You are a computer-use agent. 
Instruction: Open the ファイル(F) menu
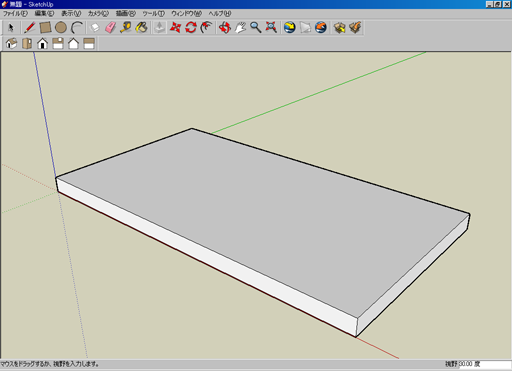[15, 13]
